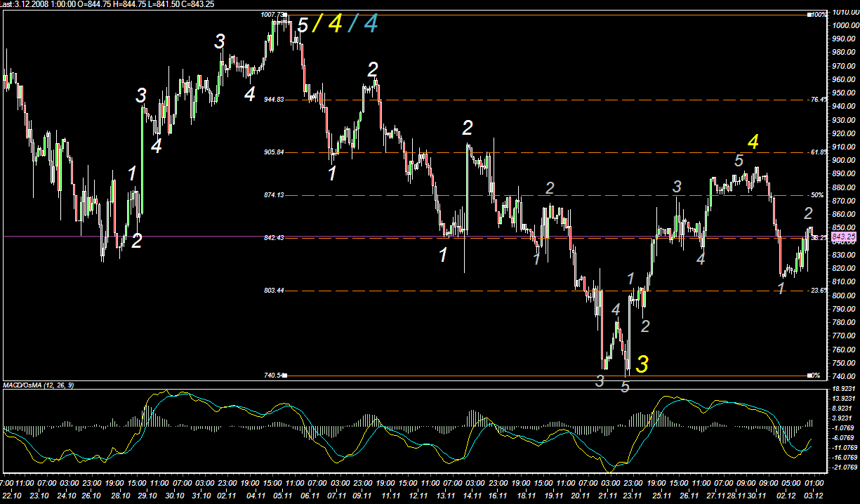Click the 1007.73 Fibonacci level label

(271, 15)
